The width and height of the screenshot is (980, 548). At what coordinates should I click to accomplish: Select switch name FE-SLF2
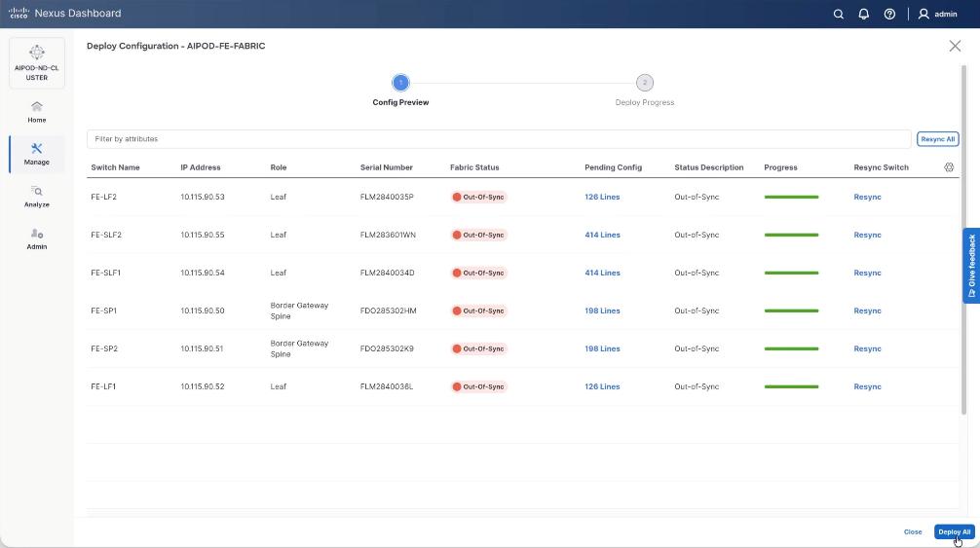(x=106, y=235)
